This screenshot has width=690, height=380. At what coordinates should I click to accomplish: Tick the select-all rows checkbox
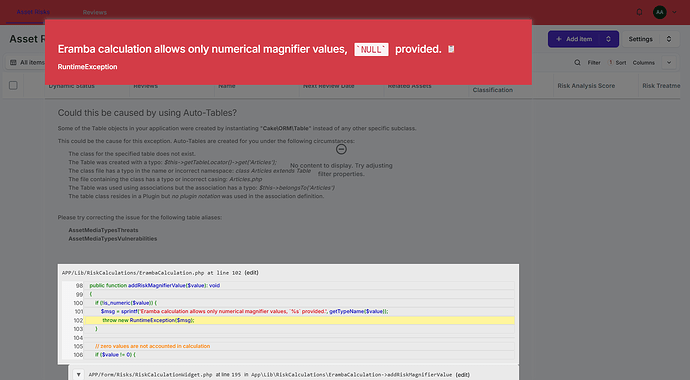13,85
